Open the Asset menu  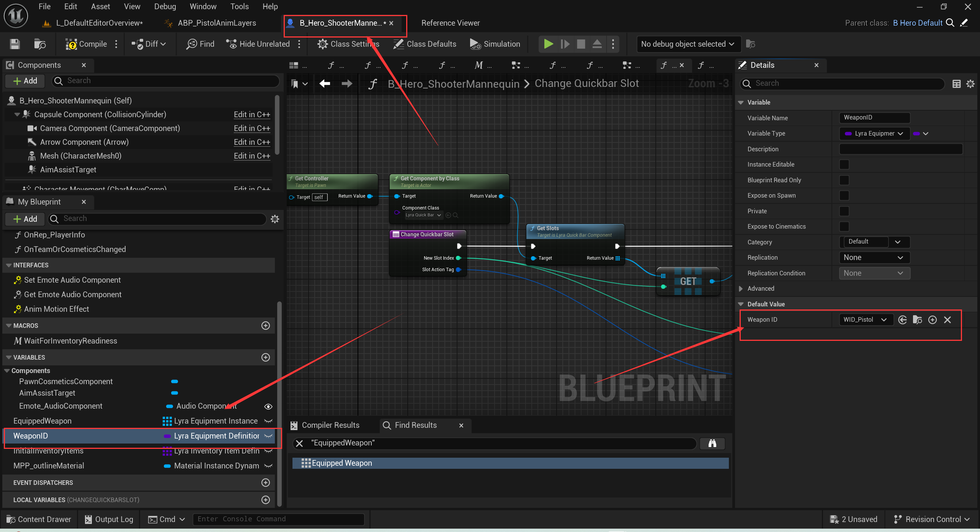click(100, 7)
